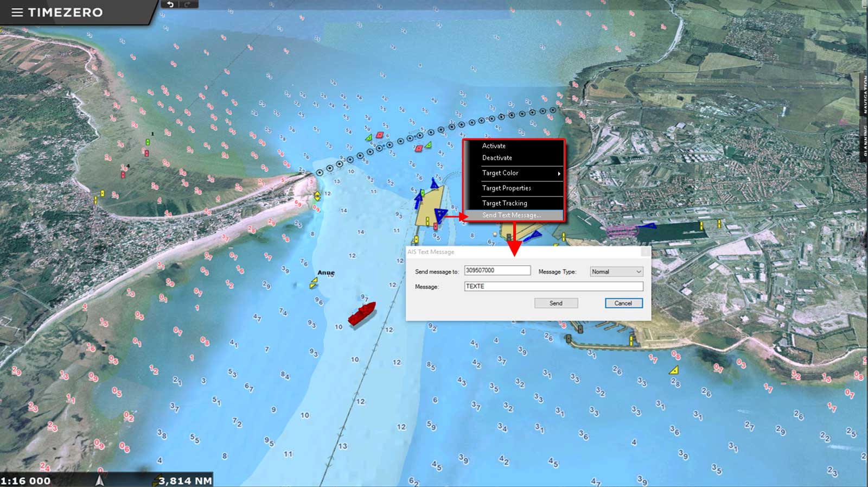
Task: Open the TIMEZERO hamburger menu
Action: click(17, 12)
